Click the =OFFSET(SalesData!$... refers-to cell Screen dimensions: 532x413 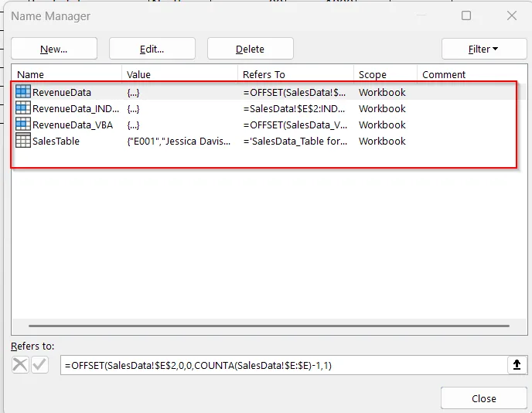pyautogui.click(x=295, y=92)
